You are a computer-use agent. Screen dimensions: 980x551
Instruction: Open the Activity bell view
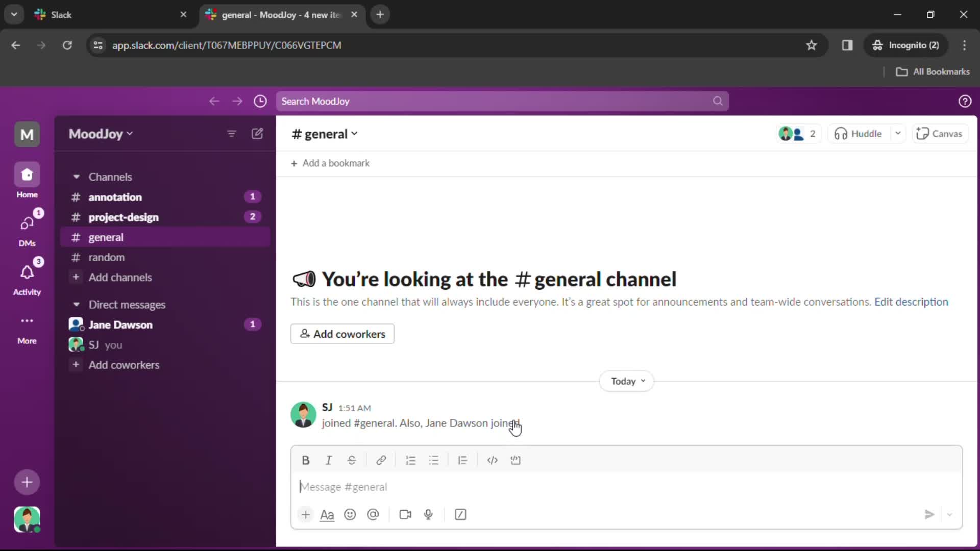pos(27,278)
